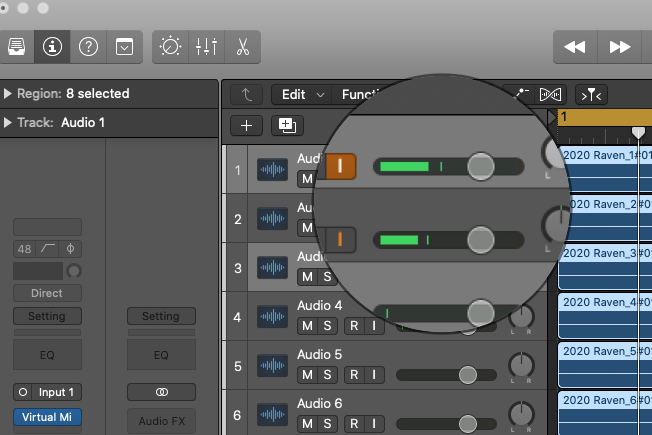
Task: Record-enable the Audio 5 track
Action: 354,375
